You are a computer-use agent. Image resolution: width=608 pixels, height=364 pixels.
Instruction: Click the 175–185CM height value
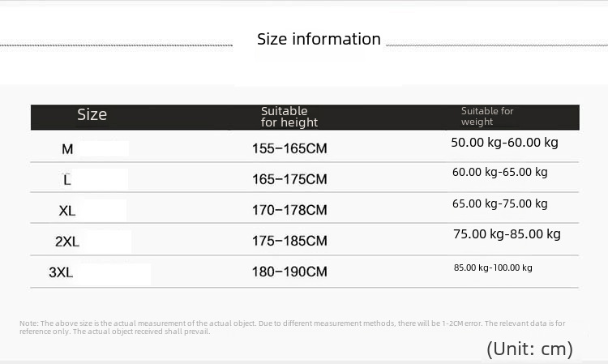click(289, 241)
